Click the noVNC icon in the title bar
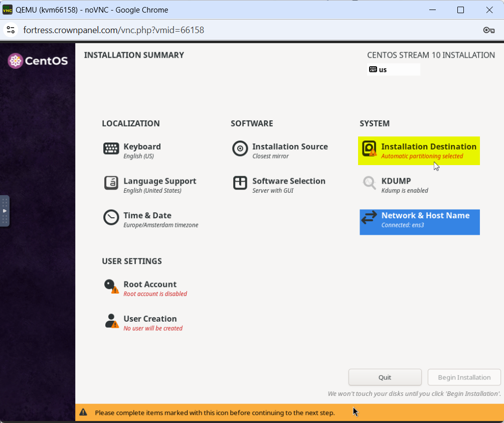The width and height of the screenshot is (504, 423). 8,10
